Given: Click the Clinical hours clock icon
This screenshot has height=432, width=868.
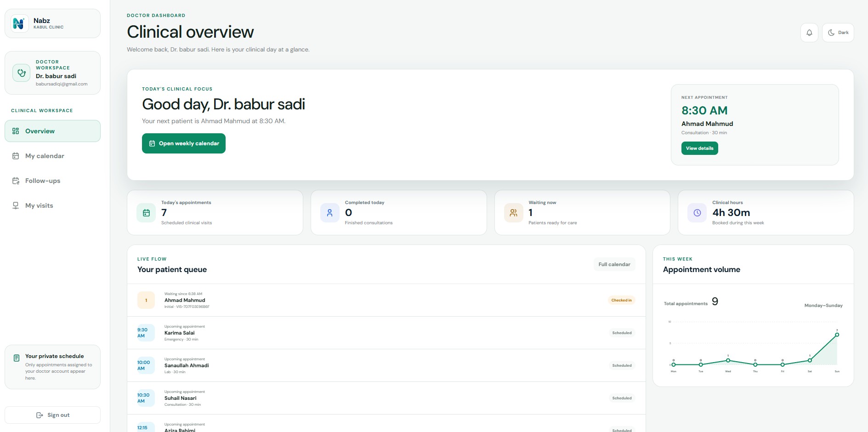Looking at the screenshot, I should pos(697,213).
